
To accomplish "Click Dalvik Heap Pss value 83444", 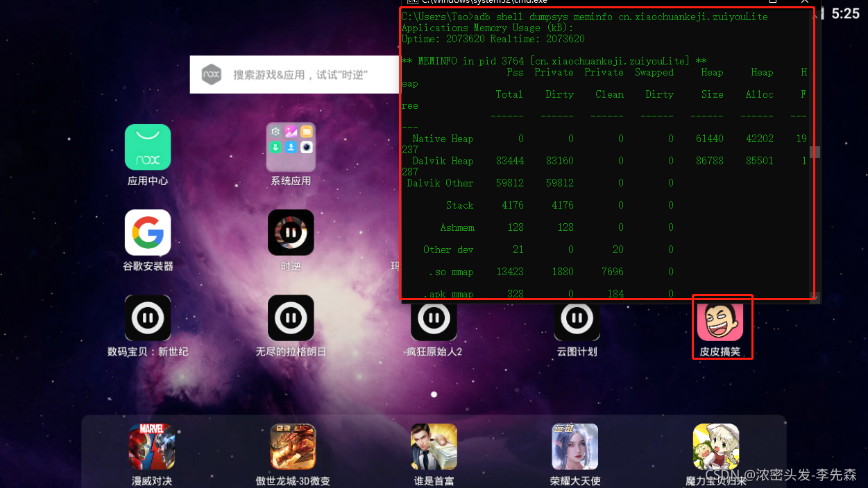I will click(510, 161).
